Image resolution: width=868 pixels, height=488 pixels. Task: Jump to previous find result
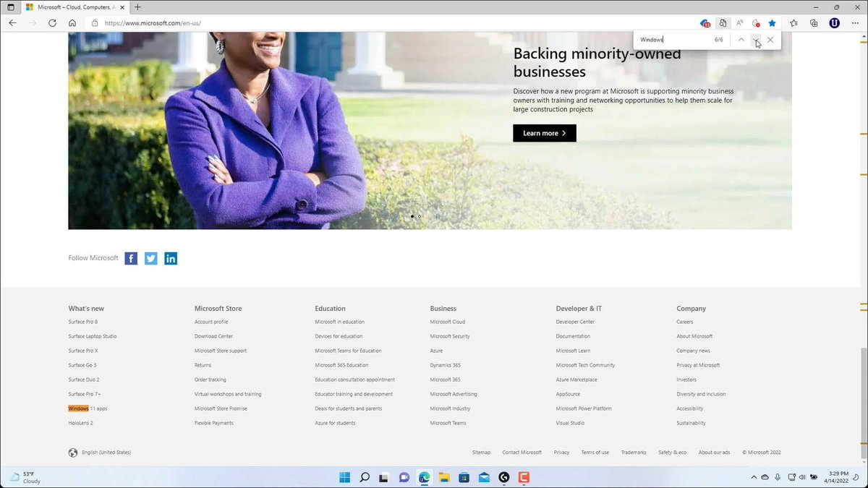point(741,40)
